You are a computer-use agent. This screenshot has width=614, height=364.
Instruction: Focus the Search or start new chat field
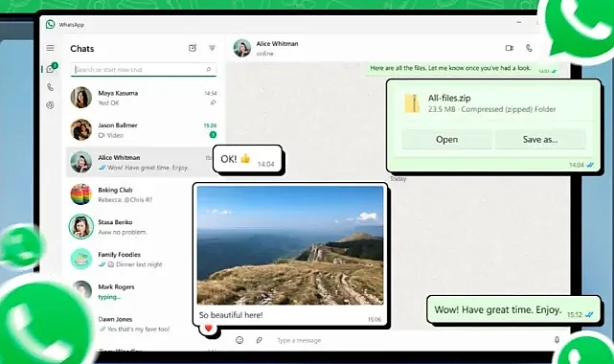click(144, 69)
